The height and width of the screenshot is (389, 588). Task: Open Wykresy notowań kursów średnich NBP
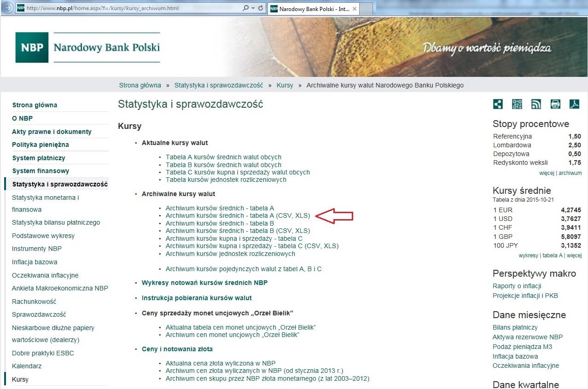204,283
